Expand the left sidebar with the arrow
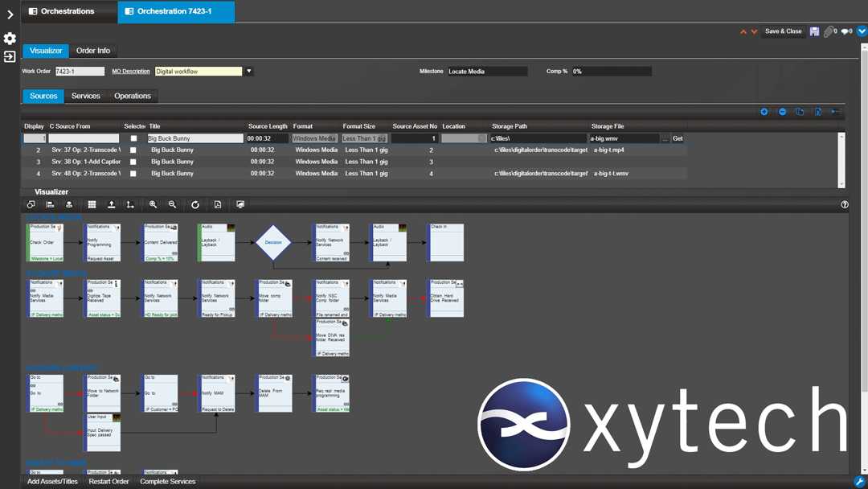The height and width of the screenshot is (489, 868). tap(10, 14)
